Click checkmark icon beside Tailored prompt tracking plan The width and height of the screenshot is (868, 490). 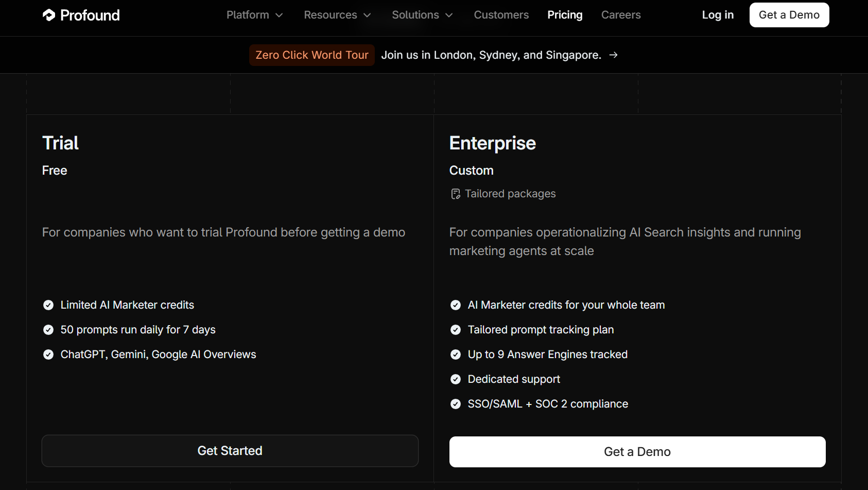(456, 330)
